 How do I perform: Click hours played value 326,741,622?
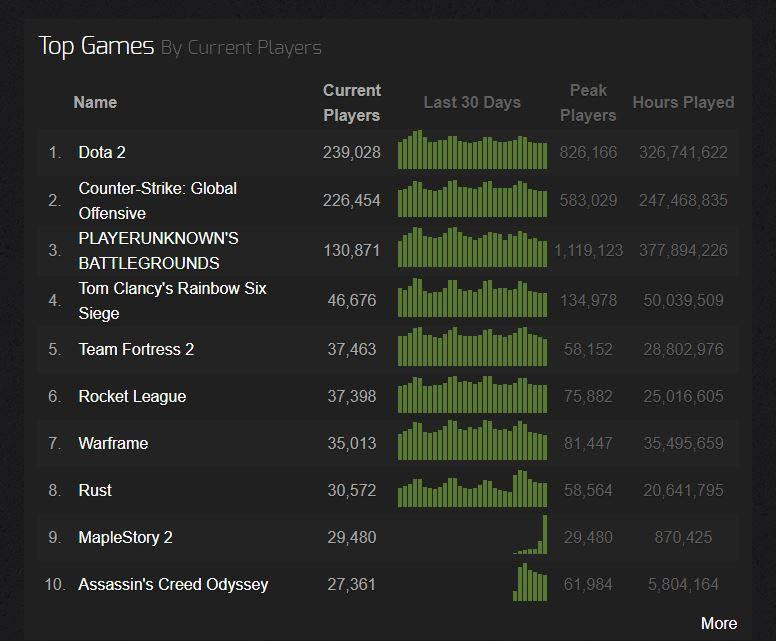point(683,152)
